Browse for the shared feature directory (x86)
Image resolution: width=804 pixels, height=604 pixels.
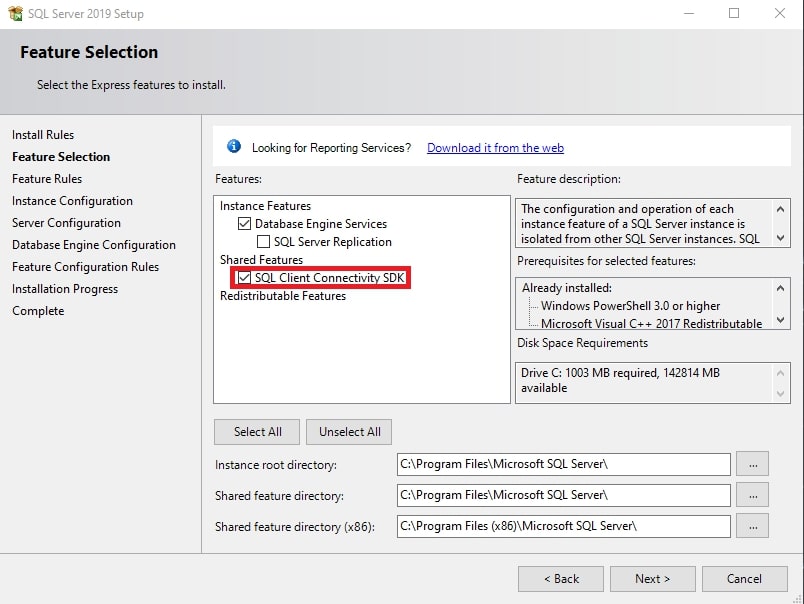pyautogui.click(x=752, y=525)
